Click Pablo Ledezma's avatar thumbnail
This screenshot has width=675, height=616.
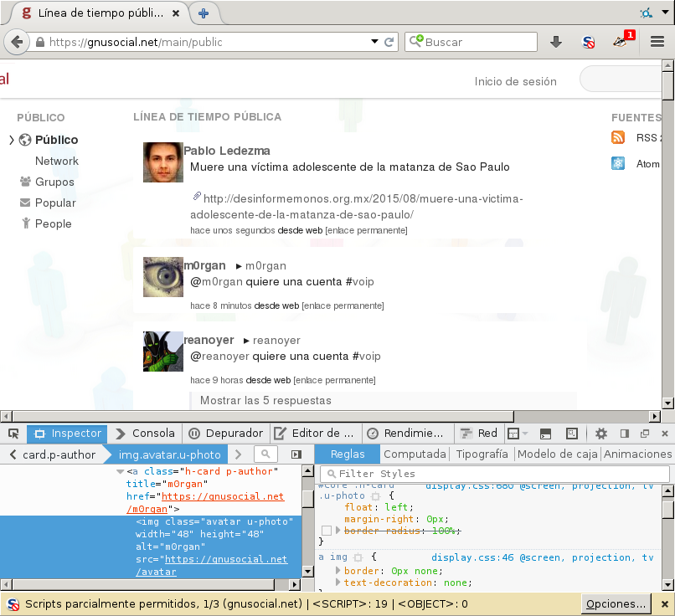[x=163, y=162]
